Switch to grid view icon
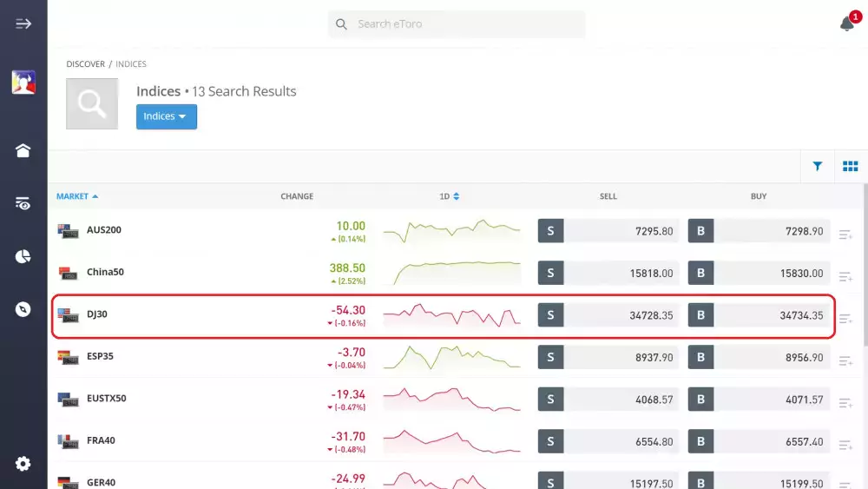 coord(851,166)
